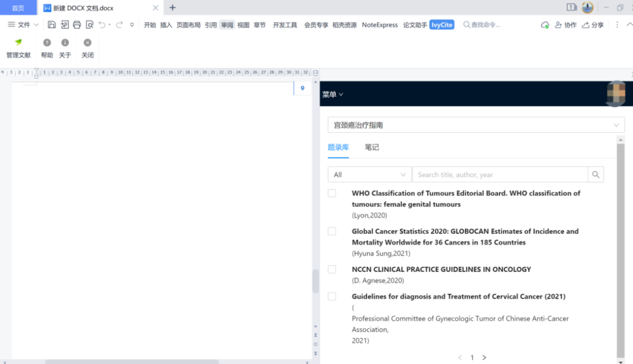Click the search magnifier in reference panel
This screenshot has width=633, height=364.
click(x=595, y=174)
